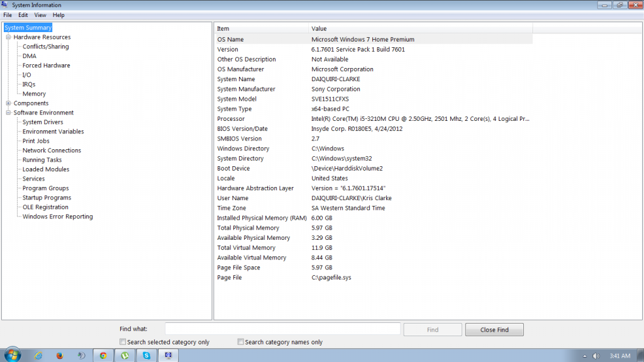Launch Internet Explorer from the taskbar
644x362 pixels.
[x=38, y=356]
